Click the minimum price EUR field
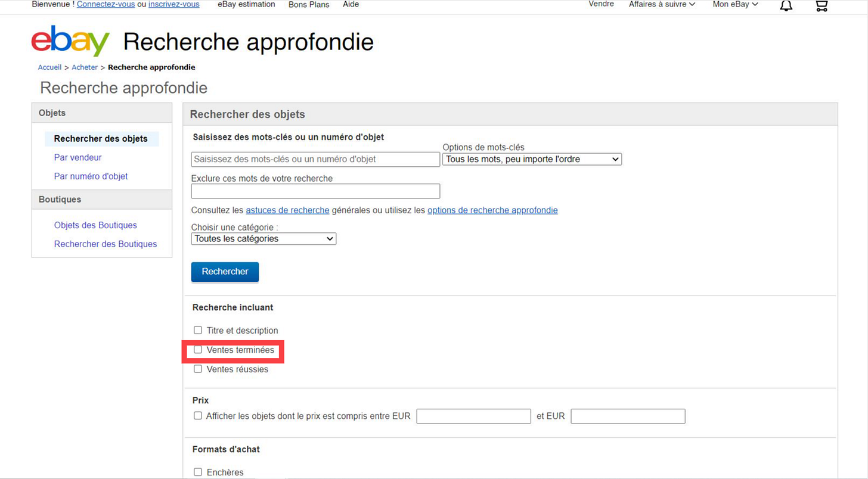Image resolution: width=868 pixels, height=479 pixels. click(473, 416)
